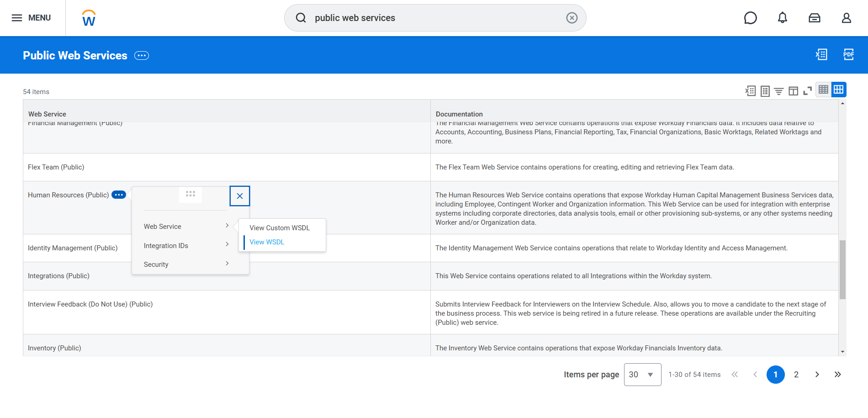Select View WSDL option

267,242
